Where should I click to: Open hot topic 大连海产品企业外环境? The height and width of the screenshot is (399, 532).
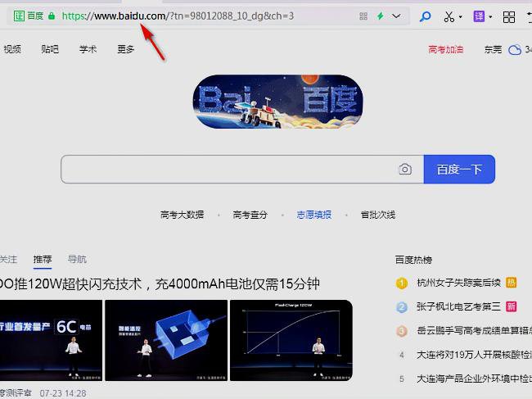coord(475,379)
